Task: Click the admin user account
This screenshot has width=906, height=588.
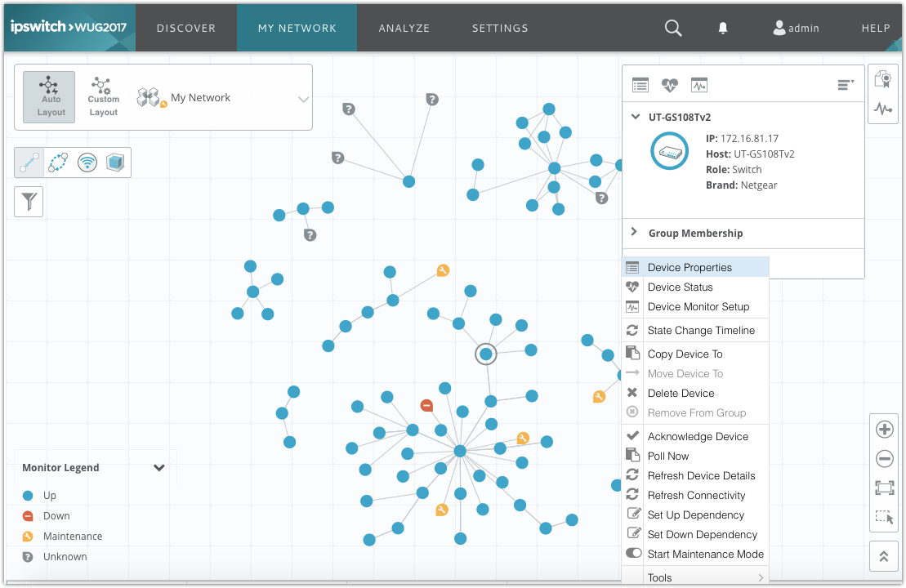Action: 796,28
